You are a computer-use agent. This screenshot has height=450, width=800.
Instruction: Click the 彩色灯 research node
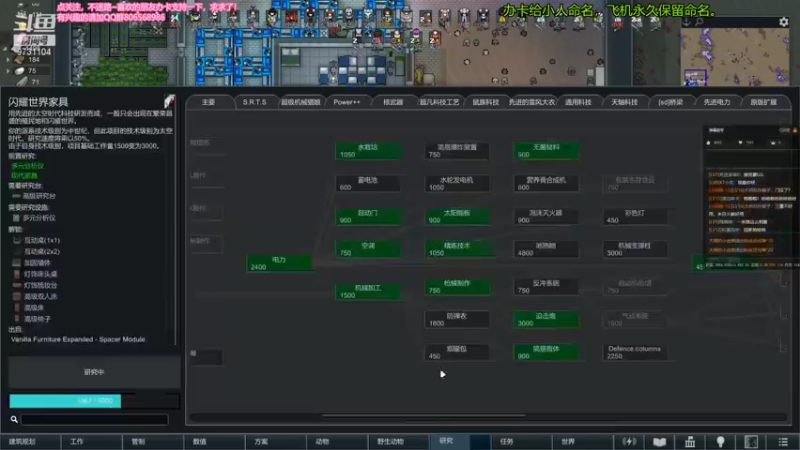pos(635,216)
